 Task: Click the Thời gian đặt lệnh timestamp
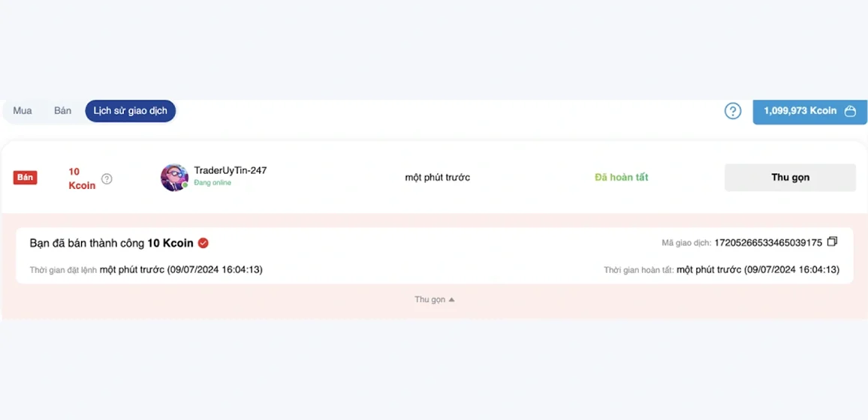(x=181, y=270)
